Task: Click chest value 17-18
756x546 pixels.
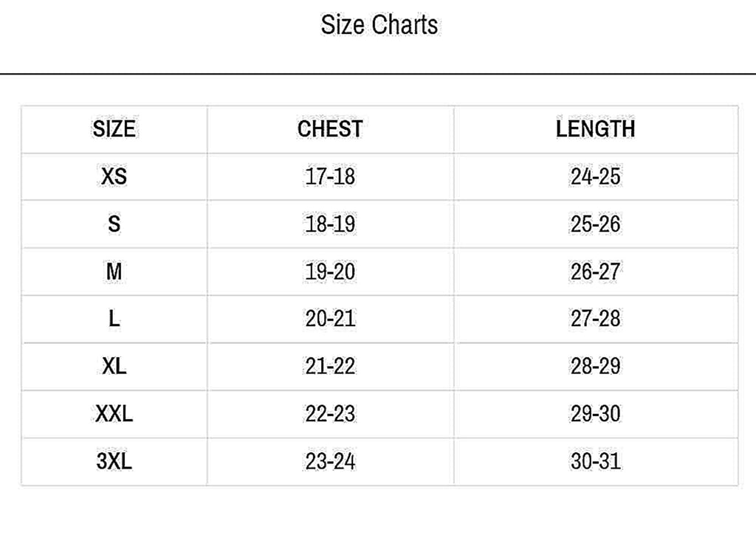Action: tap(330, 176)
